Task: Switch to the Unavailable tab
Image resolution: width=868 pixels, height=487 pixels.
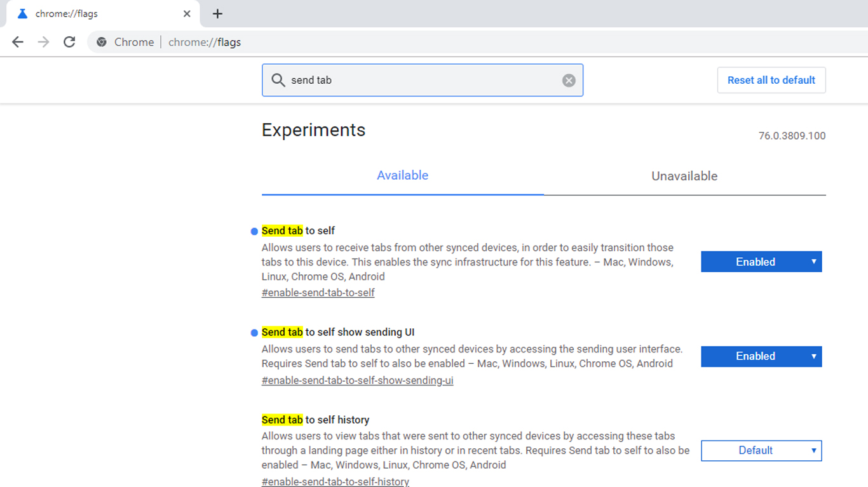Action: (x=684, y=176)
